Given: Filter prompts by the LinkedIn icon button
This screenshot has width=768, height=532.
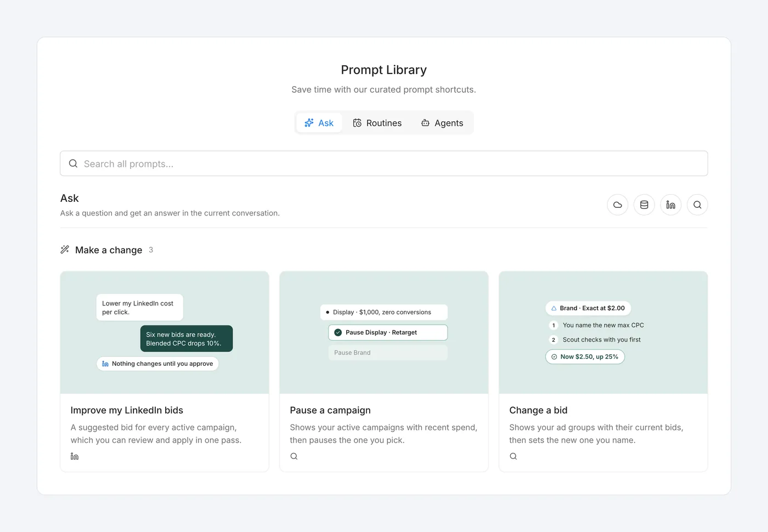Looking at the screenshot, I should [x=671, y=205].
